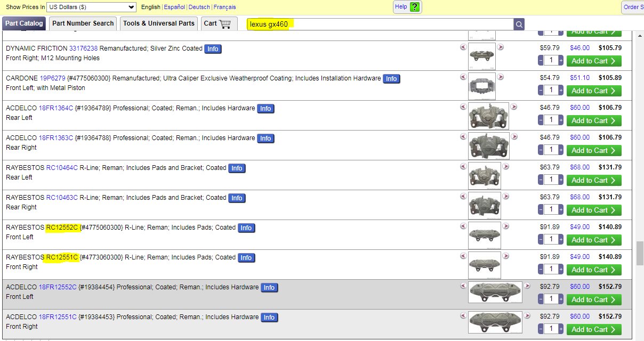Show next image for Raybestos RC10464C

(505, 166)
